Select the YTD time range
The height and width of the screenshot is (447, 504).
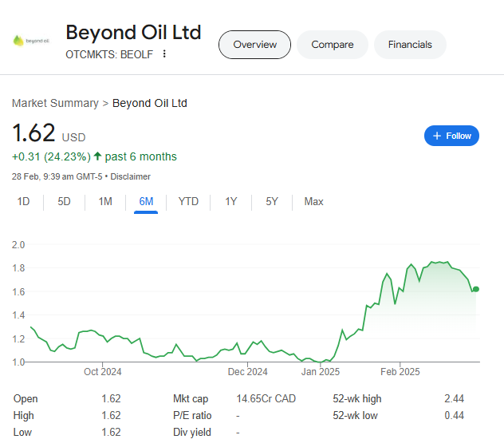[x=188, y=201]
